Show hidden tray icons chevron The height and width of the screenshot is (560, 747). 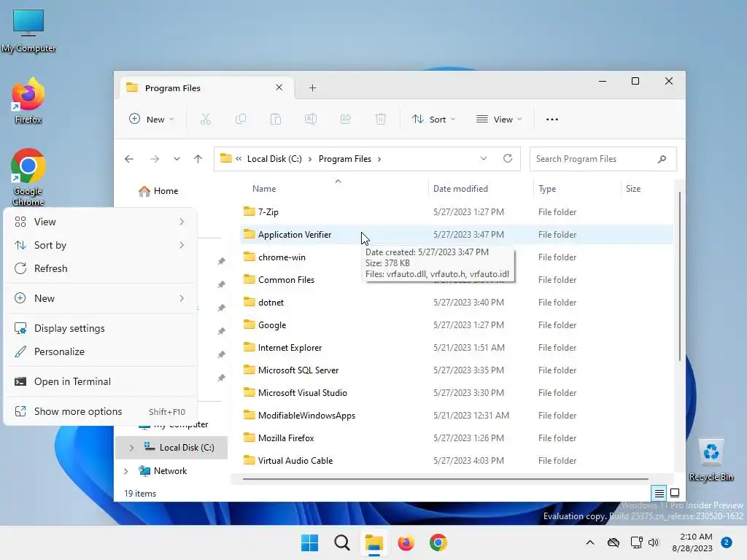coord(589,542)
